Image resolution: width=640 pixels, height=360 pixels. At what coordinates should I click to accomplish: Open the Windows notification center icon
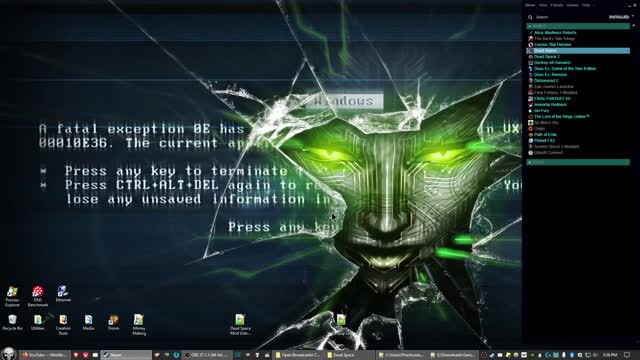pyautogui.click(x=627, y=355)
